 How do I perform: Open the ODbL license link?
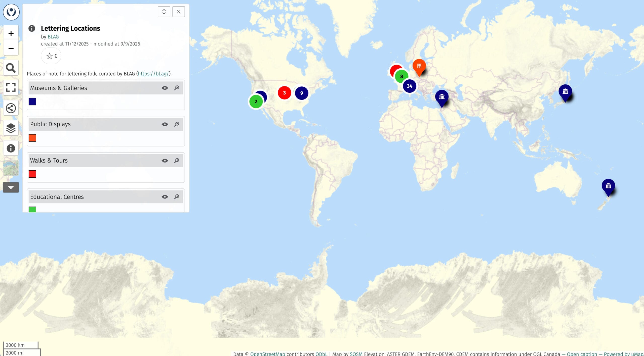(321, 353)
